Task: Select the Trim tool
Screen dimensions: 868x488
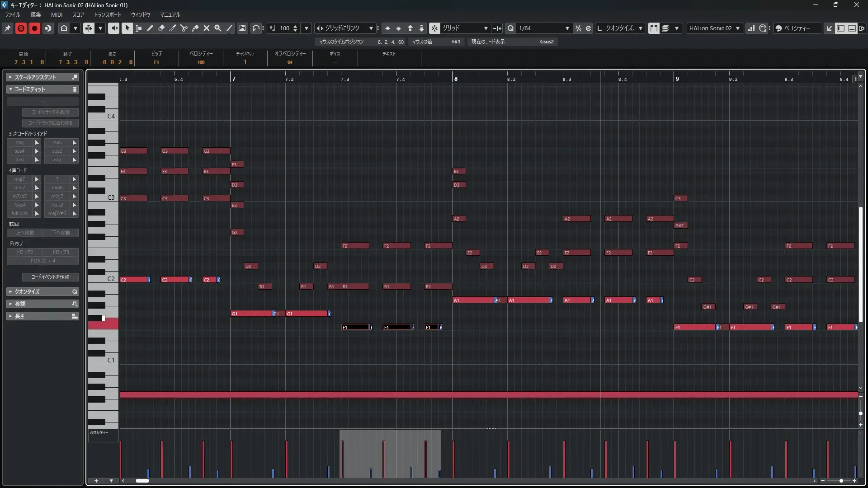Action: (x=172, y=28)
